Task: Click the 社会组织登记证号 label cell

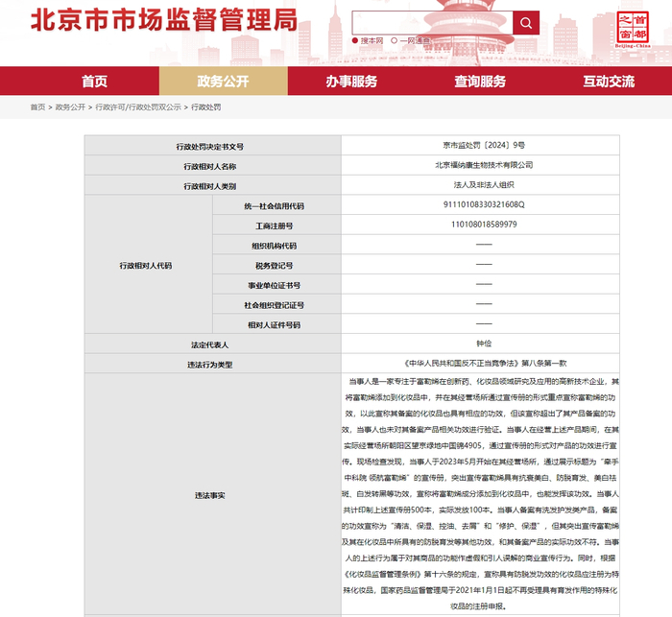Action: 276,304
